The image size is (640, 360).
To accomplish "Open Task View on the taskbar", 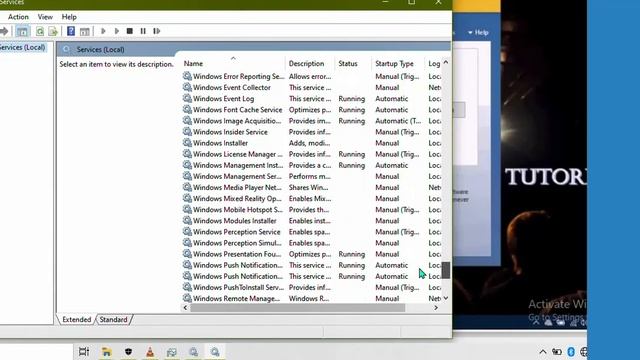I will click(x=84, y=351).
